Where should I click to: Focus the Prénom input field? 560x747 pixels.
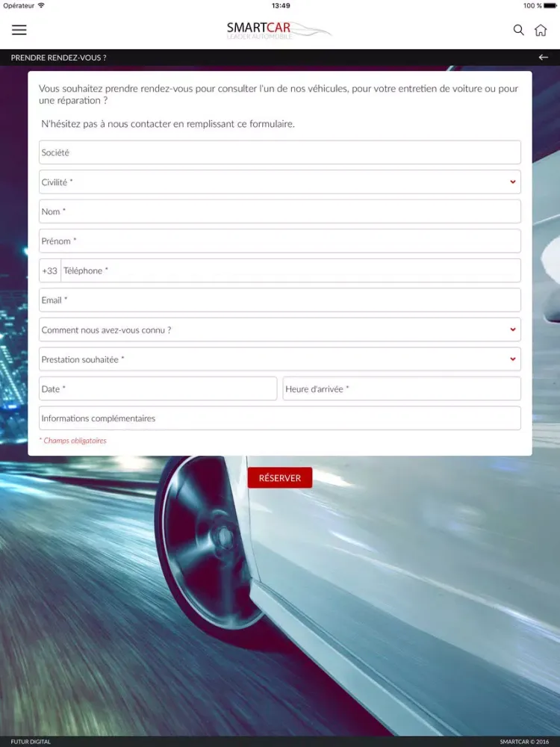(280, 241)
